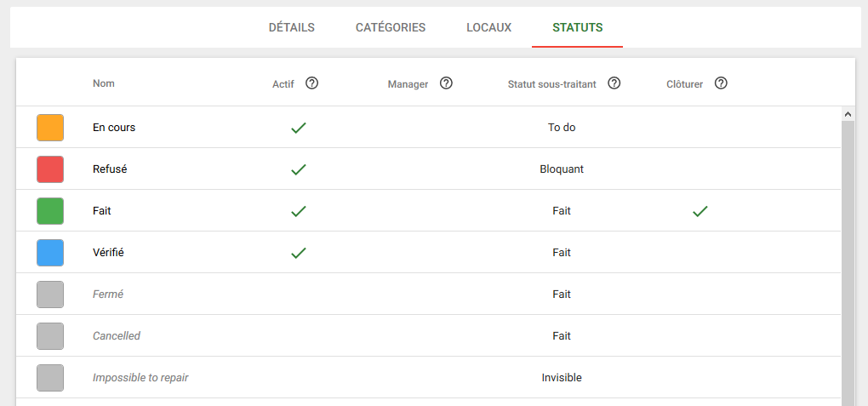Toggle the Actif checkmark for En cours
The image size is (868, 406).
coord(299,128)
